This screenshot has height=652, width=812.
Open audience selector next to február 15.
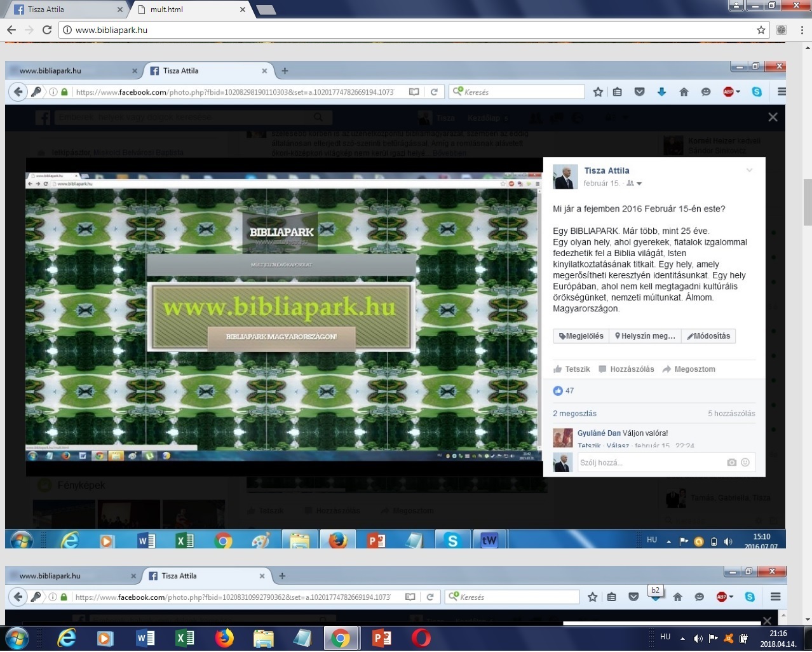coord(634,184)
